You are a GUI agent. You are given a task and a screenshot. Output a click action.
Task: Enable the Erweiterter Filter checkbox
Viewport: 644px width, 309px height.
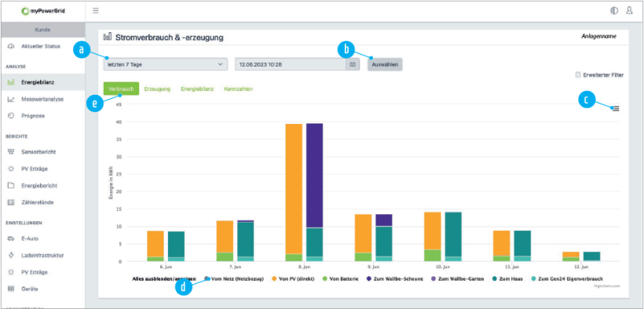coord(578,75)
